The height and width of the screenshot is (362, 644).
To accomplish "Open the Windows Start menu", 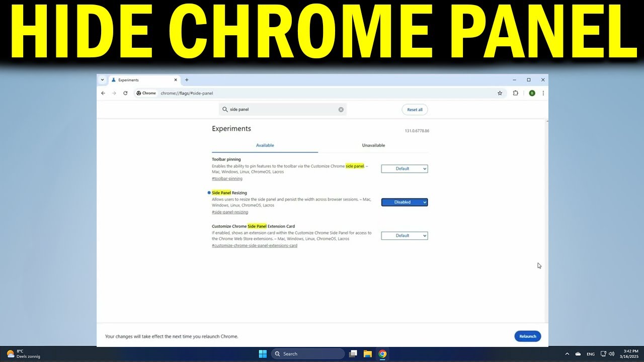I will (263, 354).
